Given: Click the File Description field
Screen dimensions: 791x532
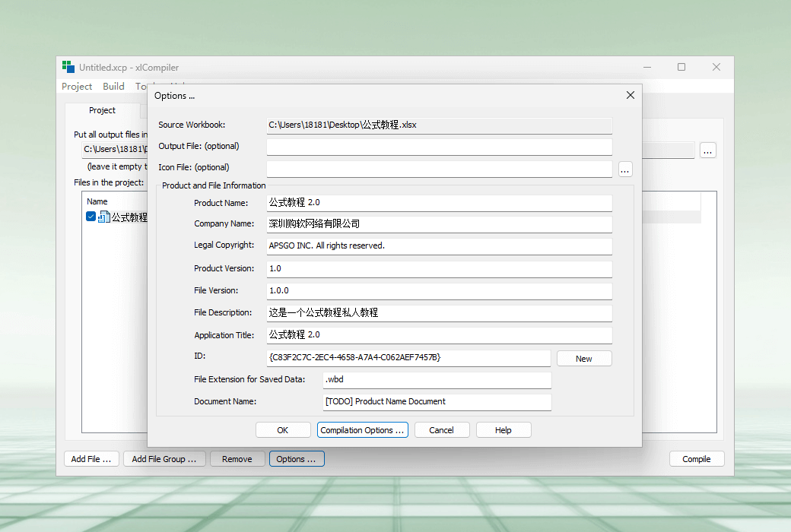Looking at the screenshot, I should point(439,312).
